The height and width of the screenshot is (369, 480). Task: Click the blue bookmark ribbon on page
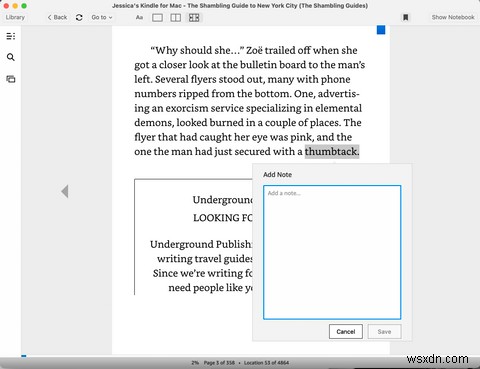pyautogui.click(x=381, y=30)
